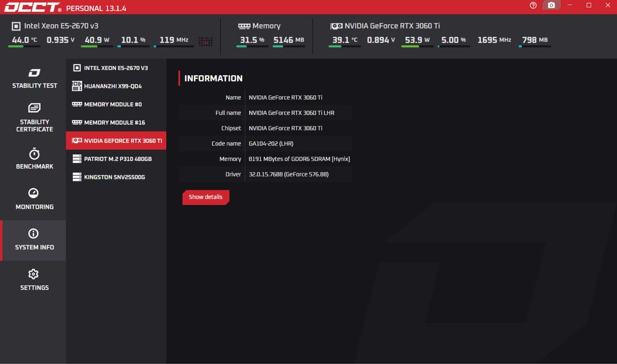Image resolution: width=617 pixels, height=364 pixels.
Task: Click the drive icon beside Patriot M.2 P310
Action: pos(77,159)
